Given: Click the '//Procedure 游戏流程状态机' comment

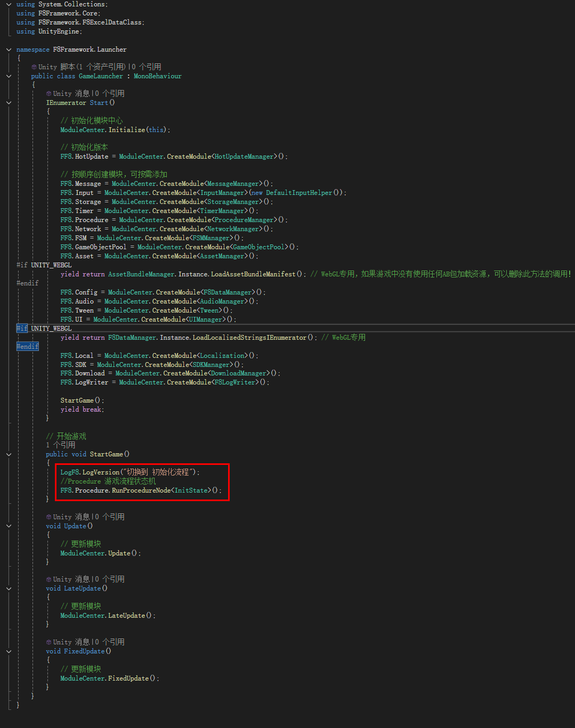Looking at the screenshot, I should (108, 481).
